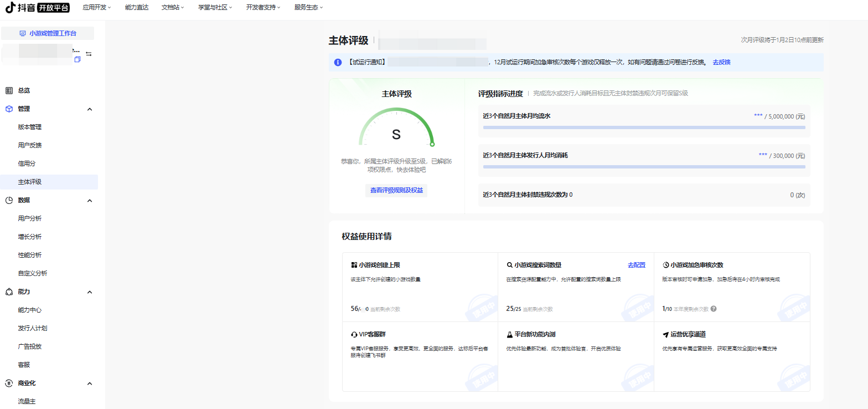This screenshot has height=409, width=868.
Task: Click the 去反馈 link in notice
Action: (x=721, y=62)
